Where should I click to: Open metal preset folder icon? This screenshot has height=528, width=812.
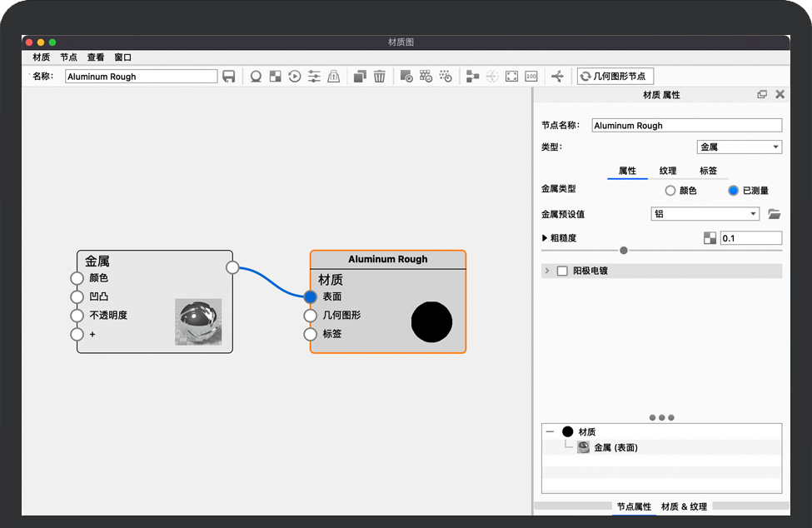774,214
